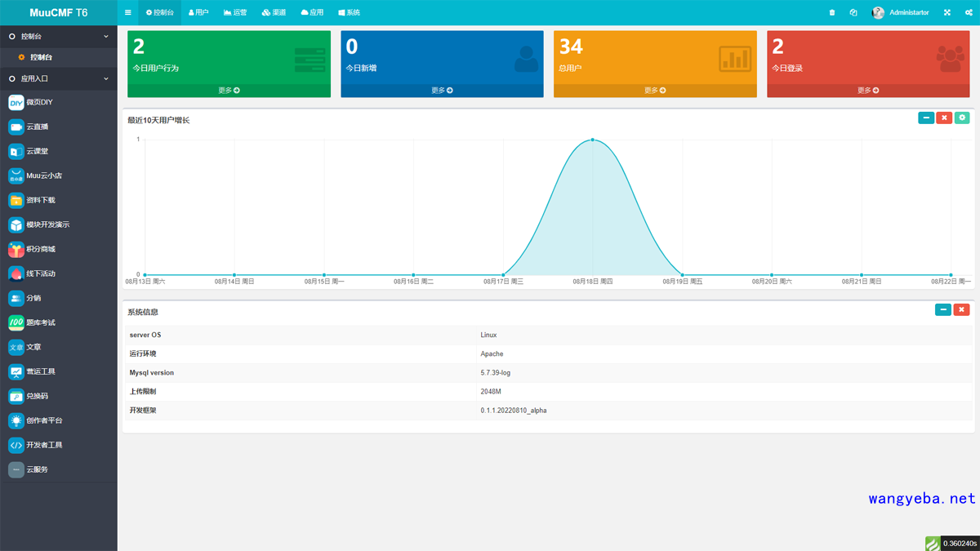Screen dimensions: 980x551
Task: Open the green gear settings on the growth chart panel
Action: (x=962, y=118)
